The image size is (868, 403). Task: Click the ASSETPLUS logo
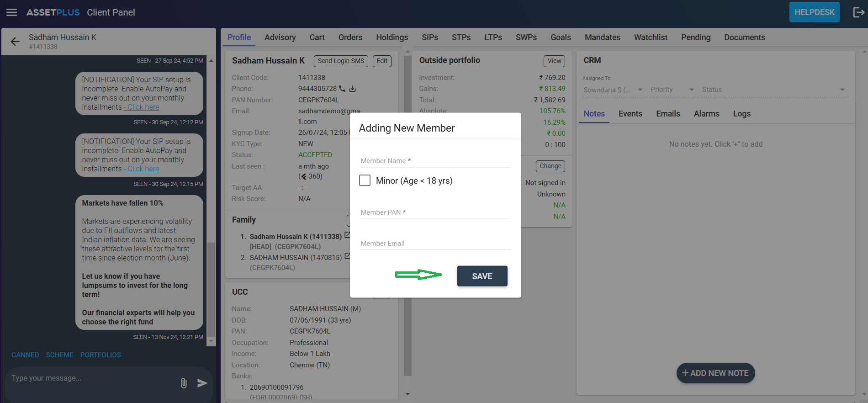click(x=53, y=12)
